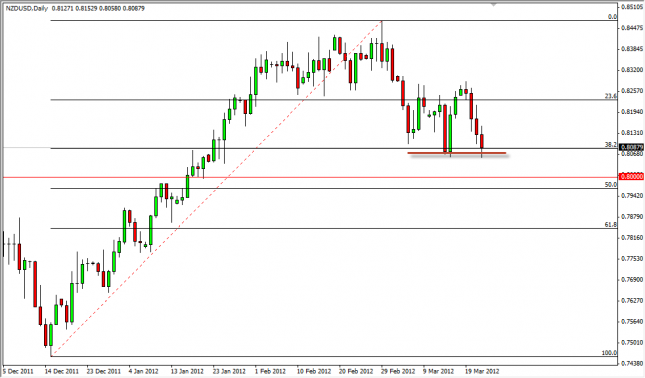Click the 0.78160 price axis label
645x378 pixels.
[632, 237]
